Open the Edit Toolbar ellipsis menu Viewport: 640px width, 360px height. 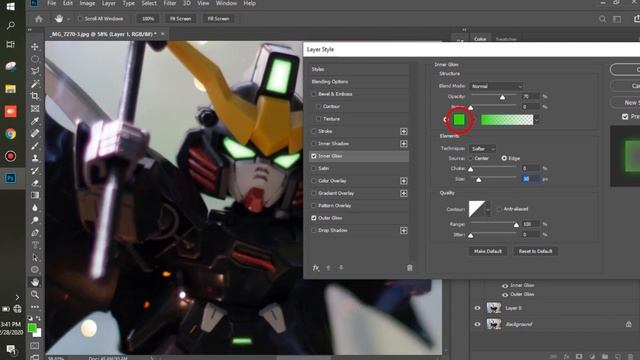[x=35, y=307]
